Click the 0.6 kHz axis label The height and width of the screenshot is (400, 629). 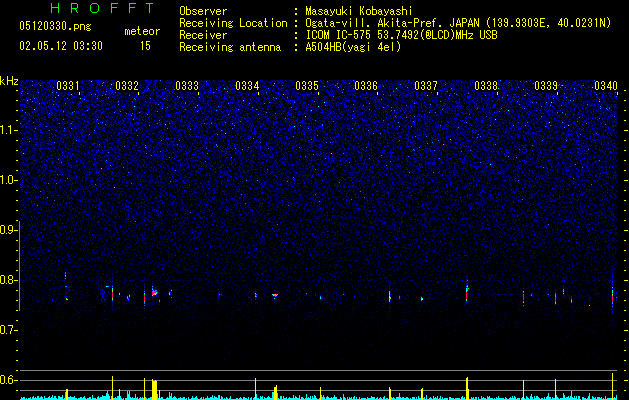[x=8, y=380]
